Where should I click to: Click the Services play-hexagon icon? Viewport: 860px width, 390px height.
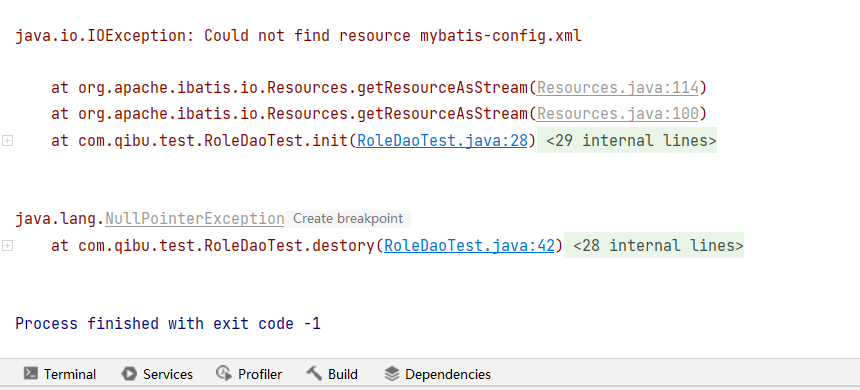pos(129,374)
